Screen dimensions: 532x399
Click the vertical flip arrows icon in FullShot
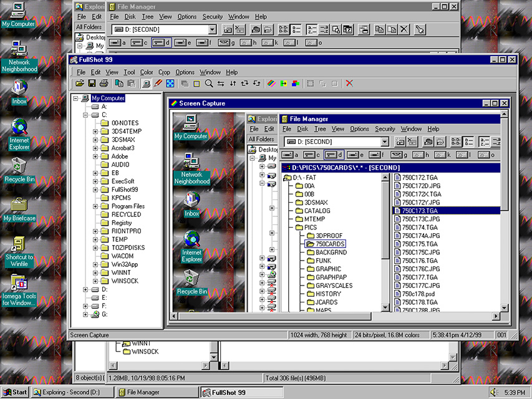point(233,84)
